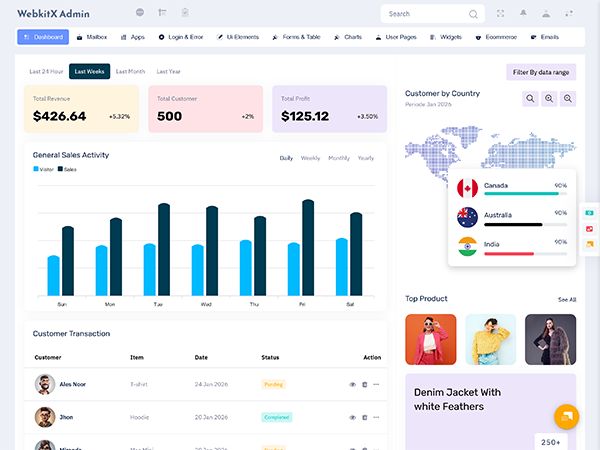The width and height of the screenshot is (600, 450).
Task: Expand the Forms & Table menu
Action: [299, 37]
